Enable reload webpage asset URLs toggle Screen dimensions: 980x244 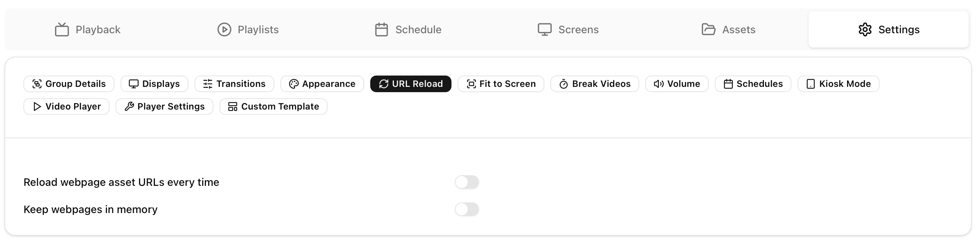click(x=467, y=182)
